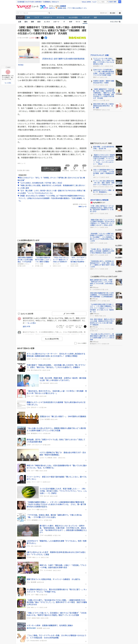This screenshot has height=644, width=138.
Task: Open 返信 147件 replies
Action: [26, 327]
